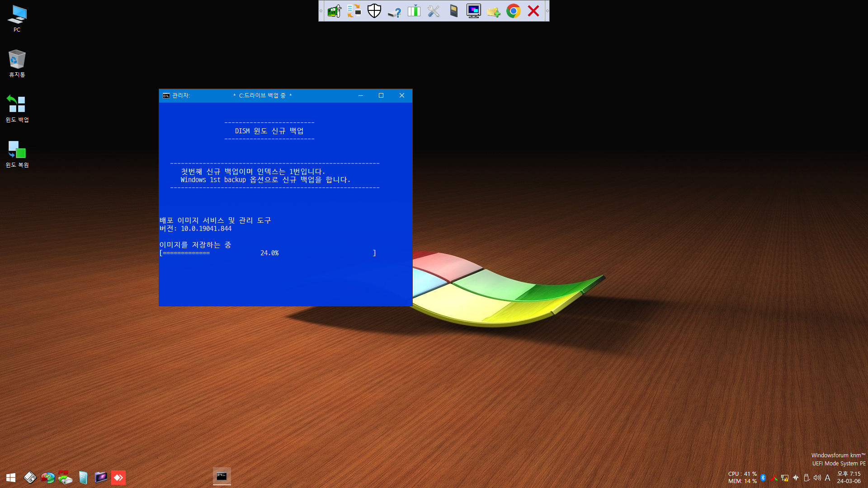Screen dimensions: 868x488
Task: Click the right grip handle of top dock
Action: pyautogui.click(x=547, y=11)
